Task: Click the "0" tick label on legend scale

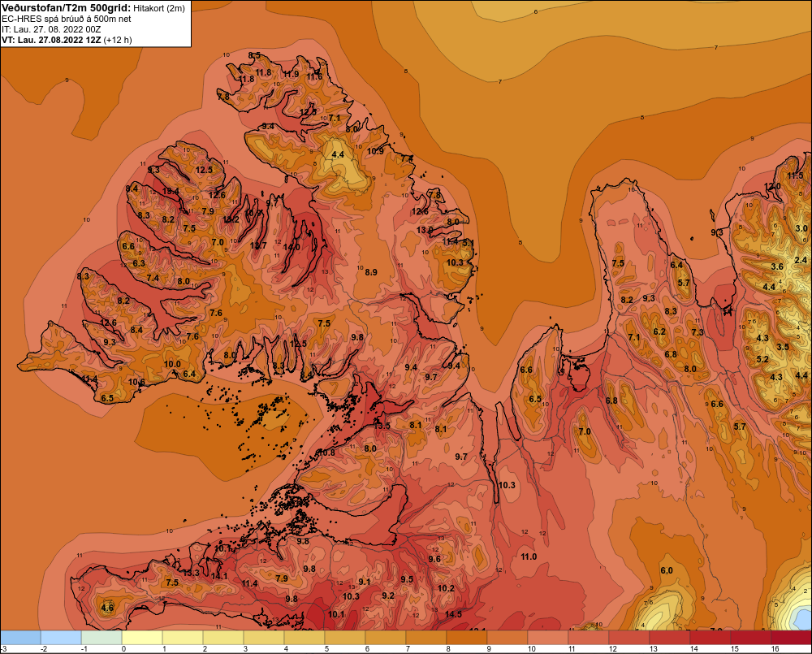Action: pos(123,649)
